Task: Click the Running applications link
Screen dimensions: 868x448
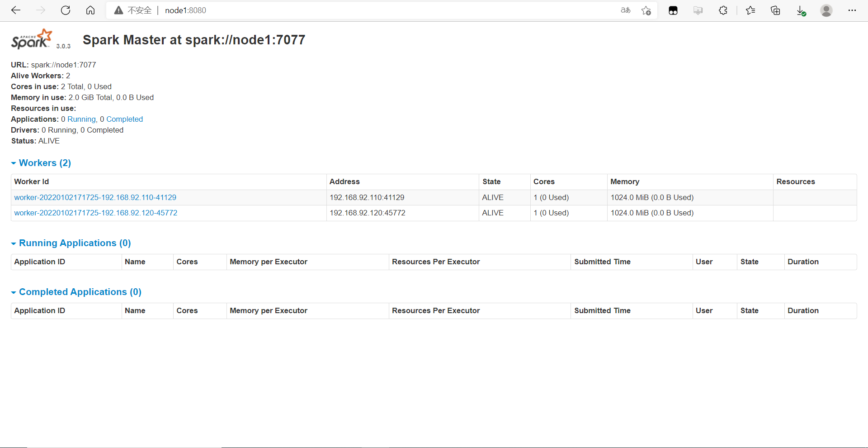Action: click(x=81, y=119)
